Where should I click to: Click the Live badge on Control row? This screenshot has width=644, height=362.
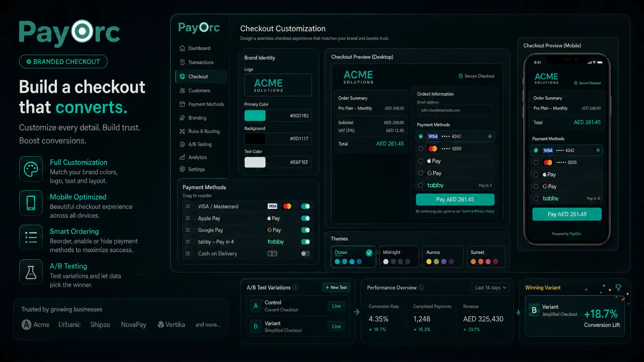337,306
